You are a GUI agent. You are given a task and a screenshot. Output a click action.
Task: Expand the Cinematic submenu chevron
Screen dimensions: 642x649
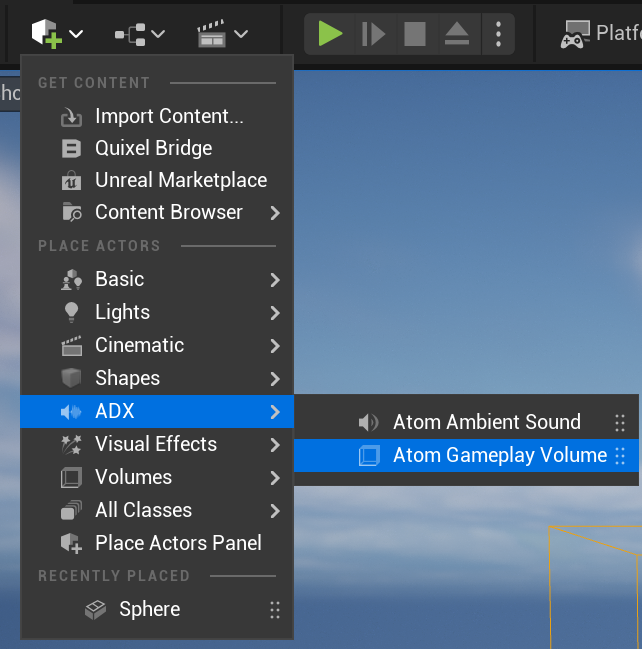(x=275, y=346)
